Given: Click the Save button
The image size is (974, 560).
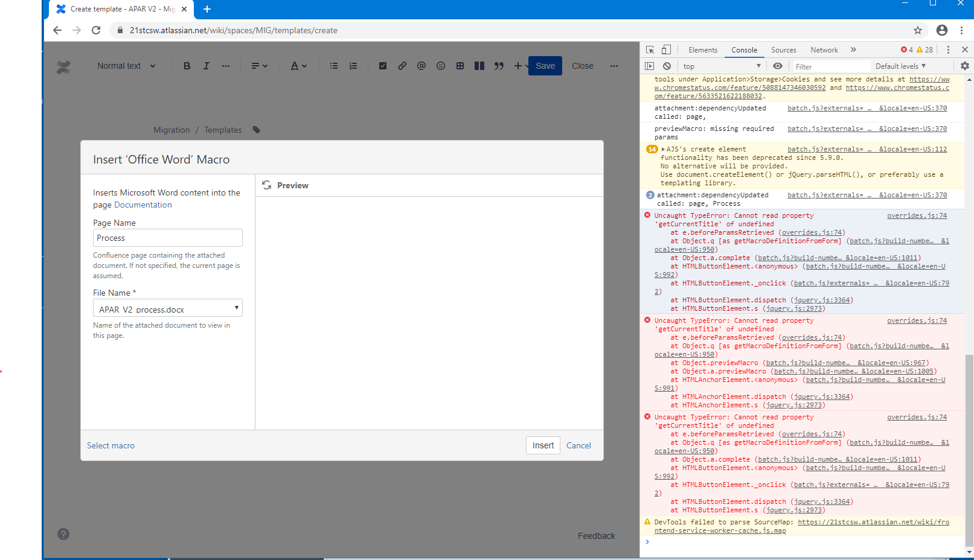Looking at the screenshot, I should pyautogui.click(x=545, y=66).
